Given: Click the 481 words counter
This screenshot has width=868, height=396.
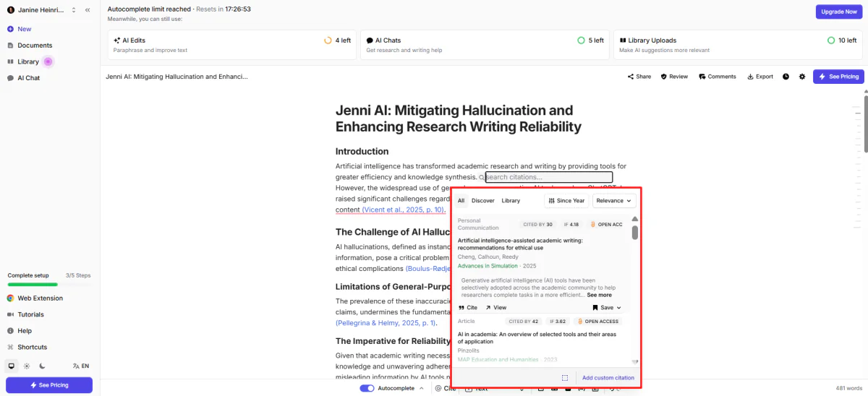Looking at the screenshot, I should [849, 388].
